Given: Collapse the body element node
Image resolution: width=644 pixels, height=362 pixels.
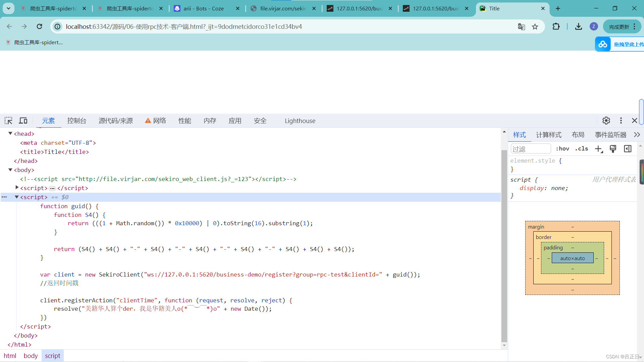Looking at the screenshot, I should (10, 170).
